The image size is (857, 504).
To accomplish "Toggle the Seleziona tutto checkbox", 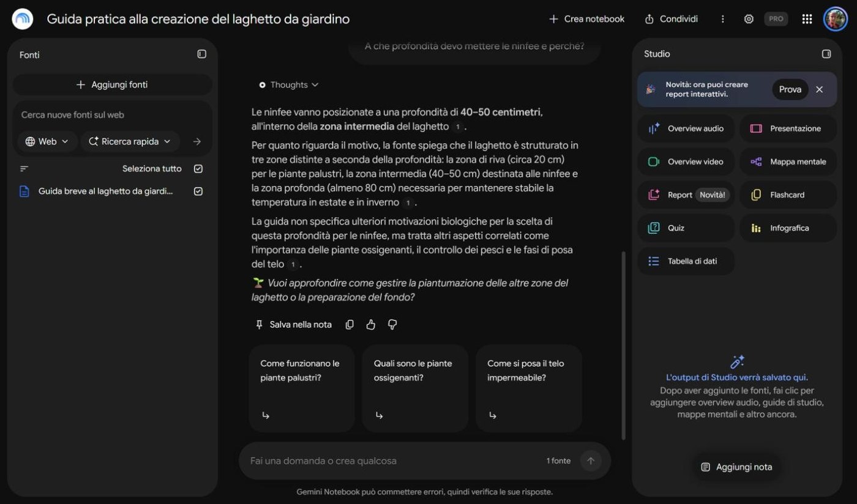I will [198, 169].
